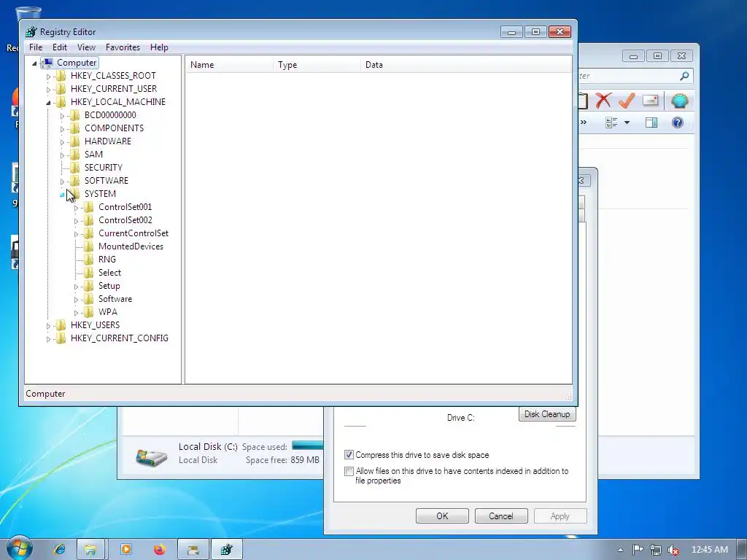
Task: Toggle Compress this drive checkbox
Action: point(349,455)
